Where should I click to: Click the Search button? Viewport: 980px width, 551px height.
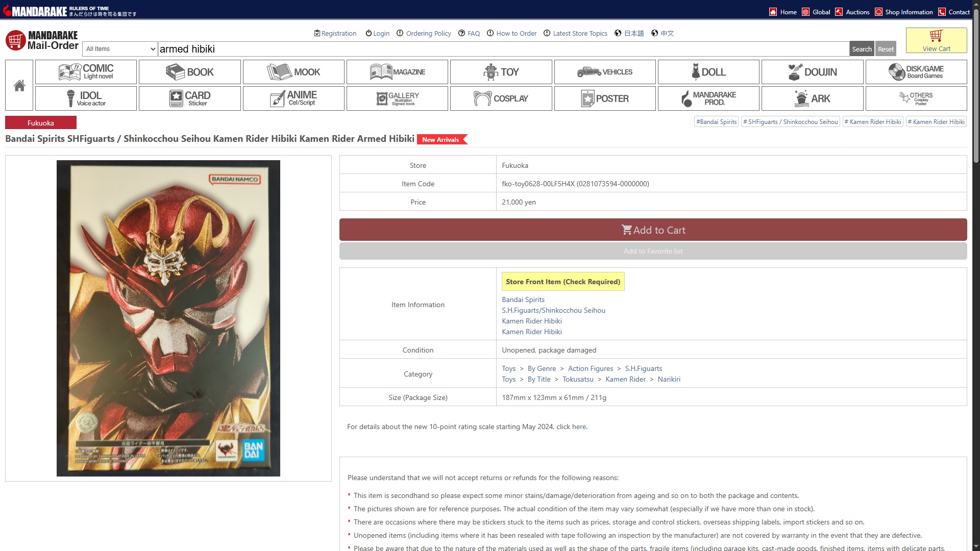click(x=862, y=49)
